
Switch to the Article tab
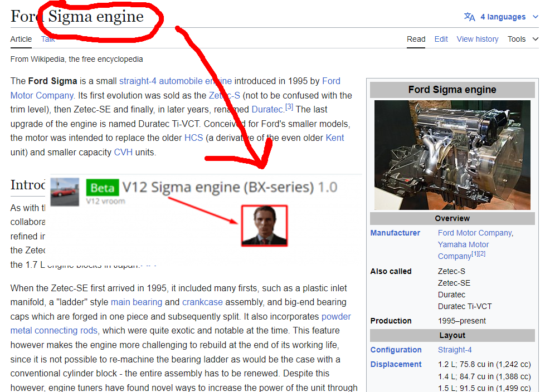coord(21,39)
